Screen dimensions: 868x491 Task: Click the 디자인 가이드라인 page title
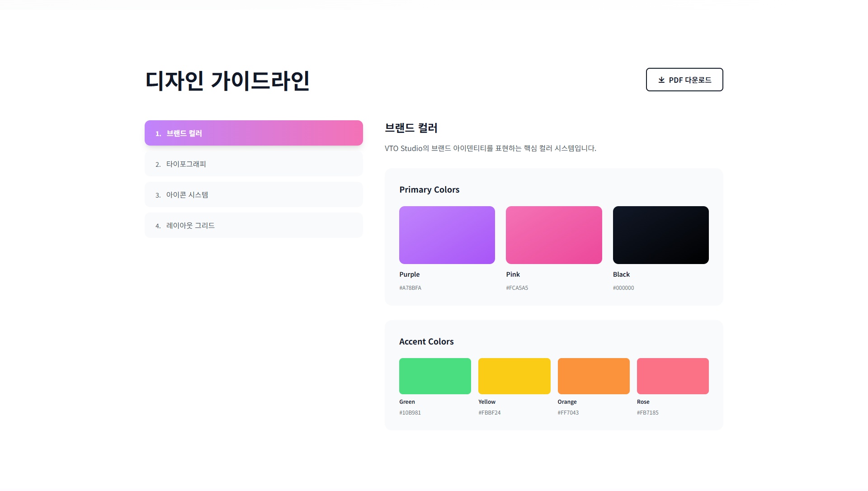pos(227,80)
